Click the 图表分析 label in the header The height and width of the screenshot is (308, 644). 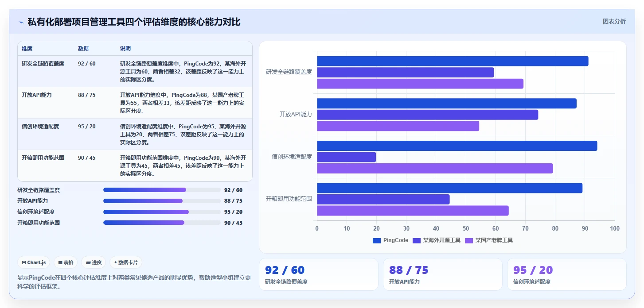614,21
